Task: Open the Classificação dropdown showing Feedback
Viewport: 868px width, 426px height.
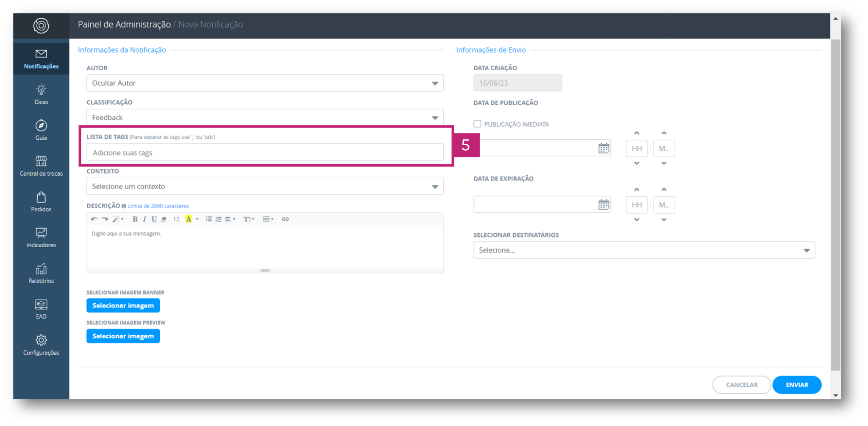Action: pyautogui.click(x=265, y=117)
